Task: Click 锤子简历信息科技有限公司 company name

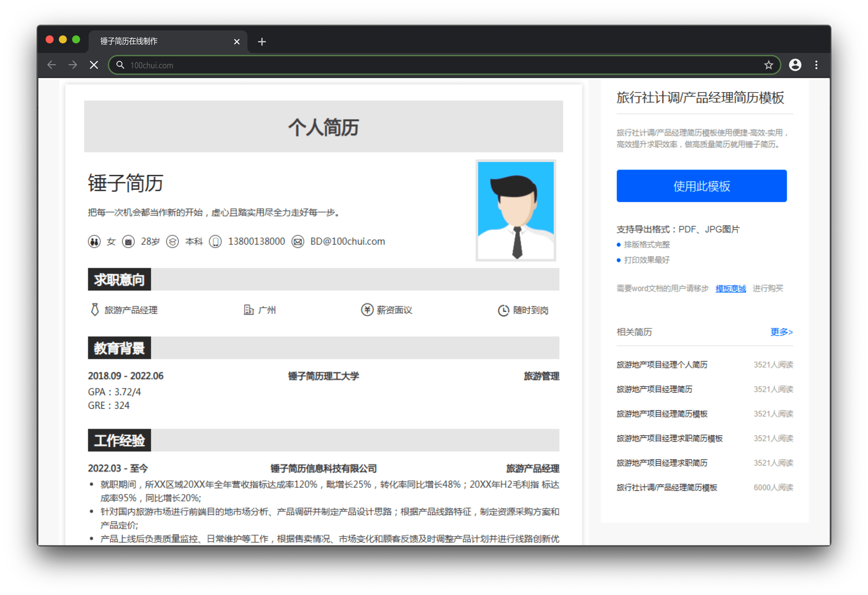Action: pos(324,468)
